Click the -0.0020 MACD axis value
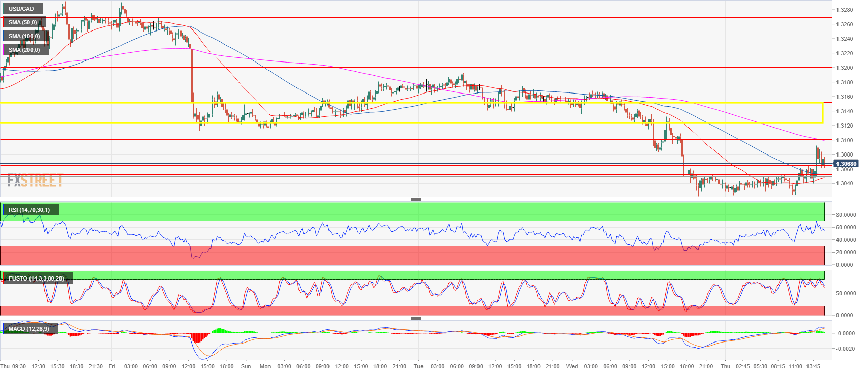 [844, 349]
